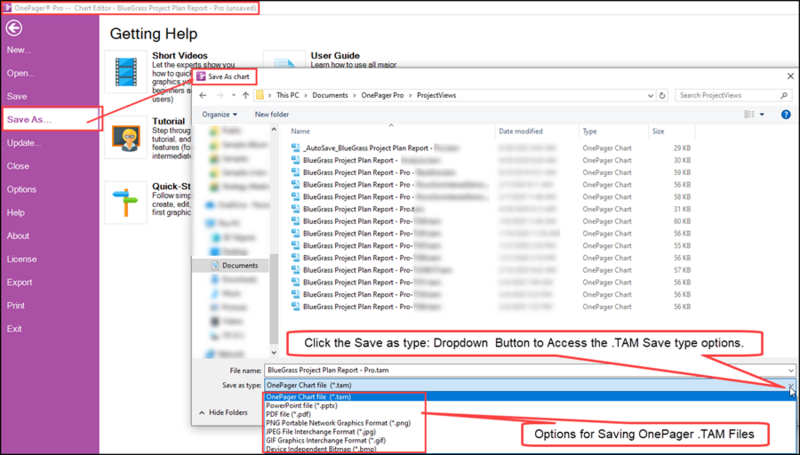Viewport: 800px width, 455px height.
Task: Click the back arrow circle icon
Action: 14,28
